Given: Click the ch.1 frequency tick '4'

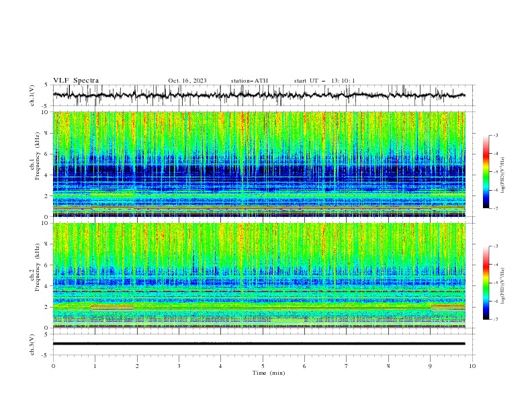Looking at the screenshot, I should click(x=47, y=175).
